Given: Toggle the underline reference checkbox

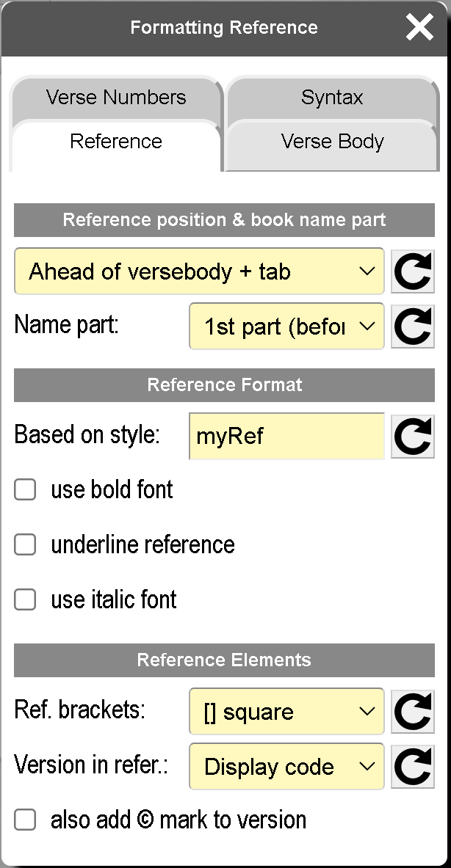Looking at the screenshot, I should 25,544.
